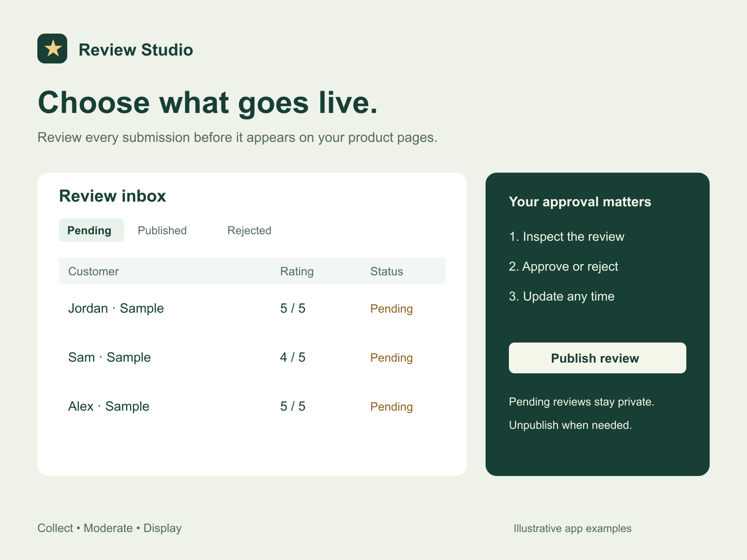747x560 pixels.
Task: Click the 4 / 5 rating value
Action: pyautogui.click(x=293, y=357)
